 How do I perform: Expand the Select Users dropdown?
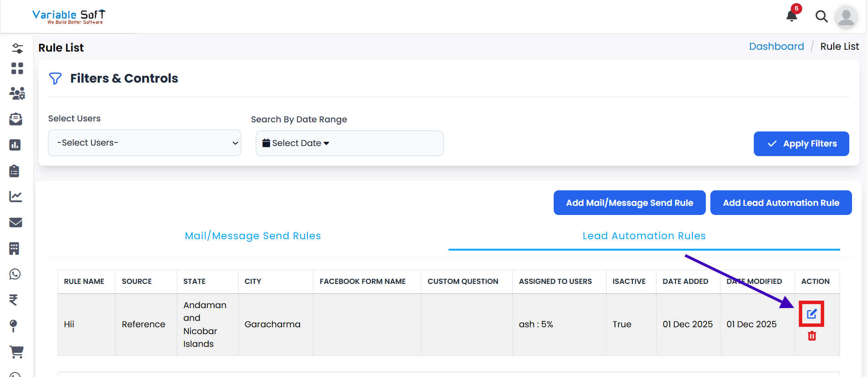(144, 143)
